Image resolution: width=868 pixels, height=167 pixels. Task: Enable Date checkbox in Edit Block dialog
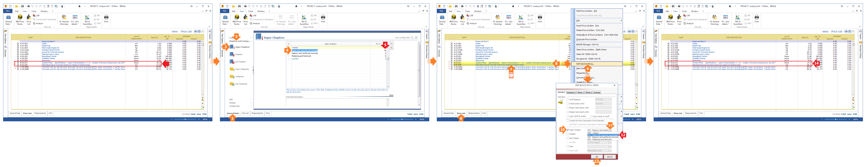pyautogui.click(x=568, y=146)
